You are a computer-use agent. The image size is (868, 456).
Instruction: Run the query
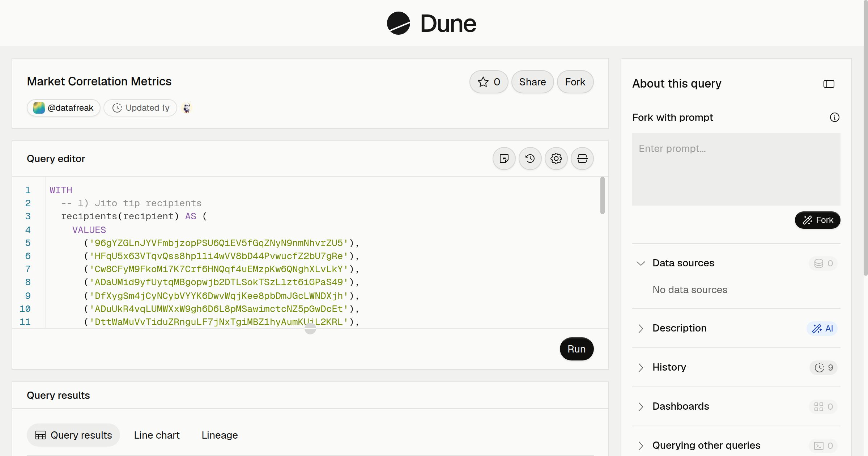click(576, 349)
